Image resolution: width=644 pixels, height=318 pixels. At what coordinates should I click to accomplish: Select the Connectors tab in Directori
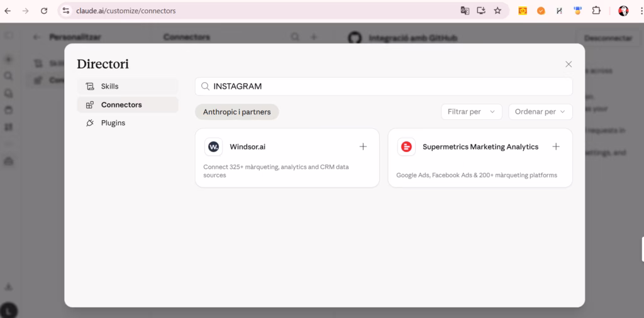click(x=127, y=104)
